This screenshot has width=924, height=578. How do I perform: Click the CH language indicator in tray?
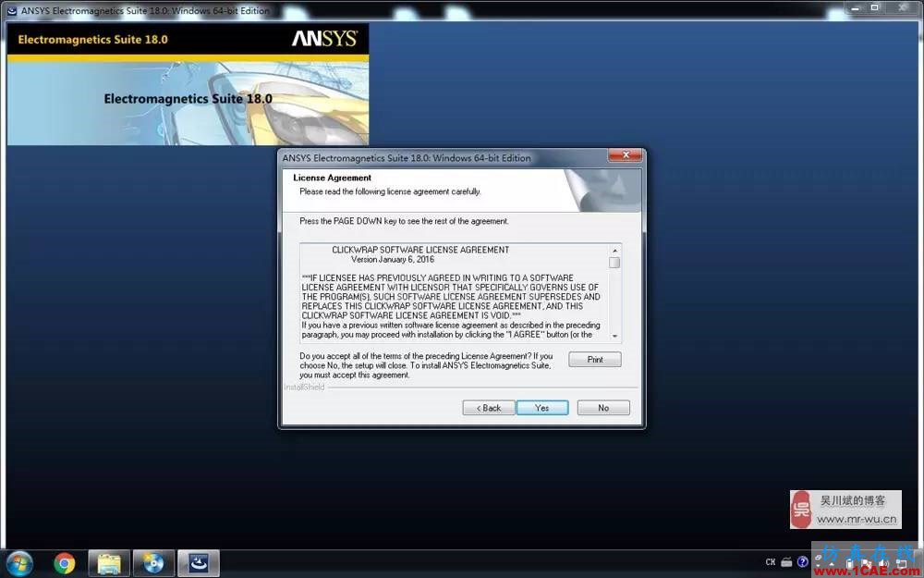(771, 562)
